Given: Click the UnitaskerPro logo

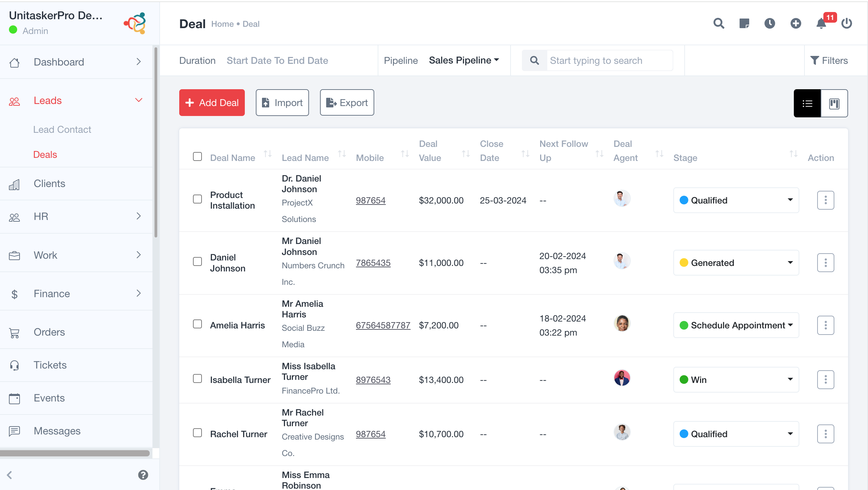Looking at the screenshot, I should pos(135,23).
